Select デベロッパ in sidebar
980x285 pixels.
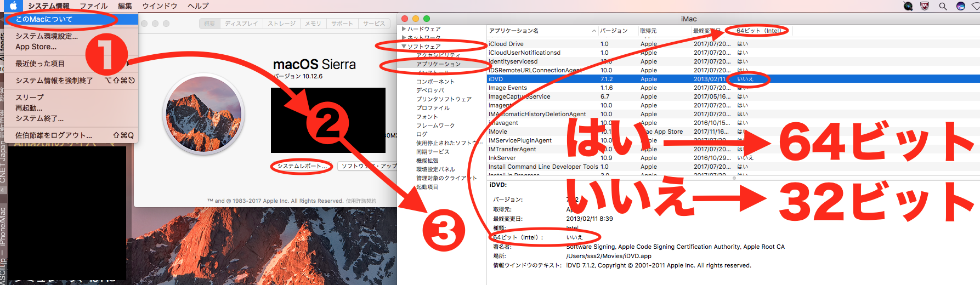click(430, 90)
